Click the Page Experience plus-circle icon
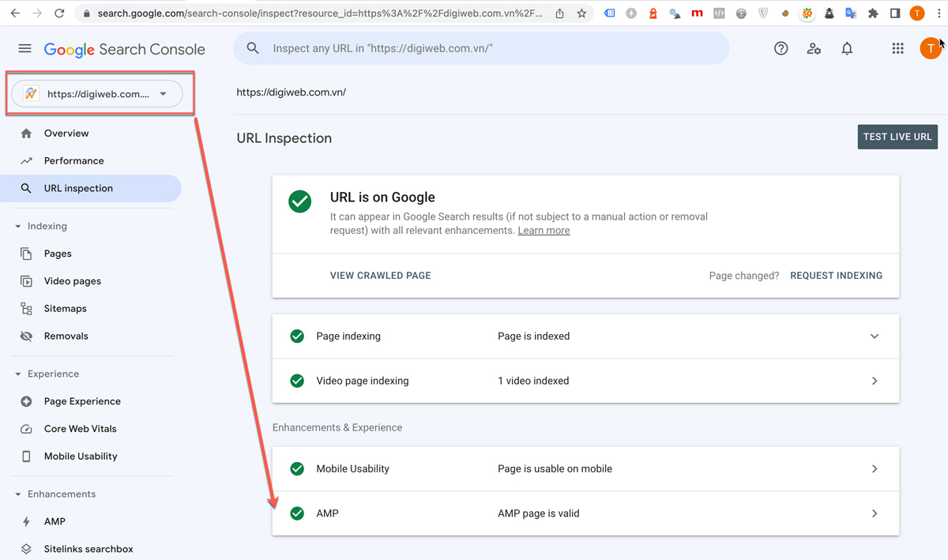The height and width of the screenshot is (560, 948). point(26,401)
